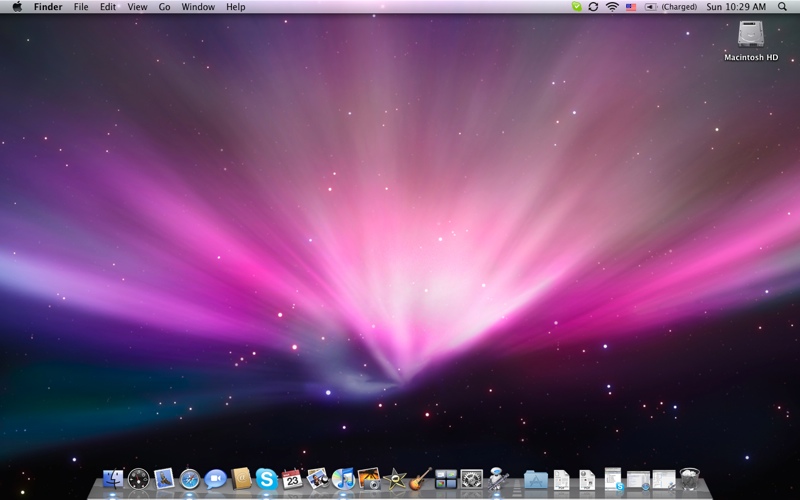Open iCal calendar icon in Dock
The height and width of the screenshot is (500, 800).
[292, 479]
